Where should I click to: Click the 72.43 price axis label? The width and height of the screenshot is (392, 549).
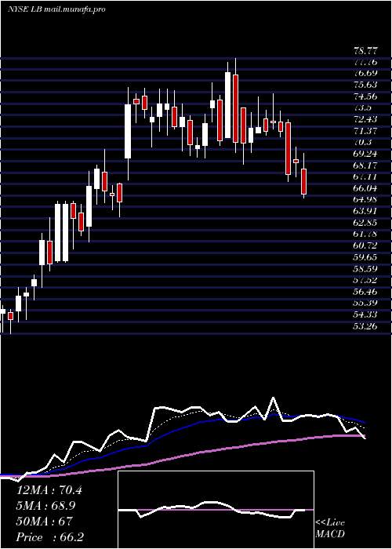coord(365,120)
